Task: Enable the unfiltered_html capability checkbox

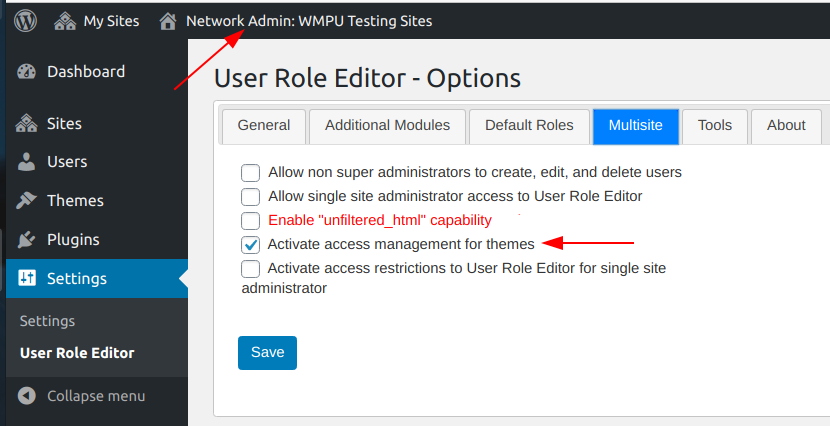Action: click(x=250, y=221)
